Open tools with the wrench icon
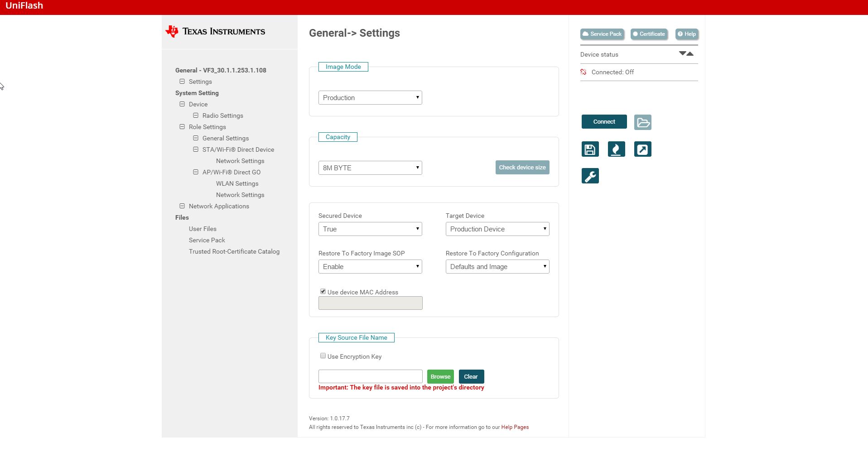Image resolution: width=868 pixels, height=457 pixels. coord(590,176)
